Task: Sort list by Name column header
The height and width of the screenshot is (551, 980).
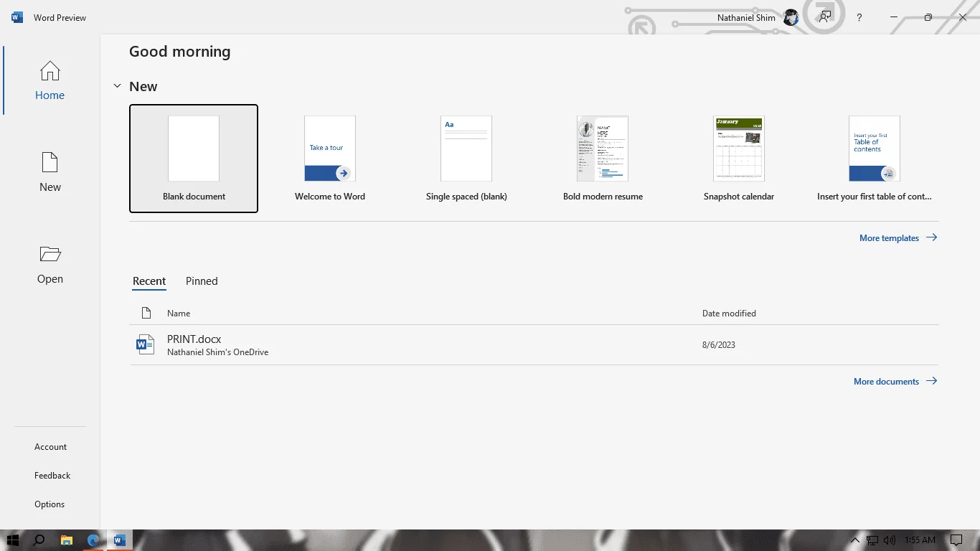Action: [x=179, y=314]
